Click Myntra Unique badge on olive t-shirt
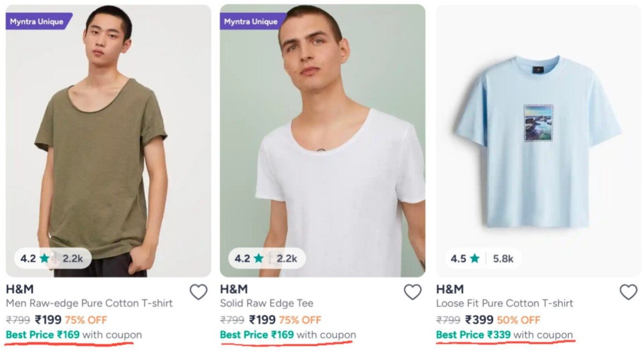 point(37,21)
